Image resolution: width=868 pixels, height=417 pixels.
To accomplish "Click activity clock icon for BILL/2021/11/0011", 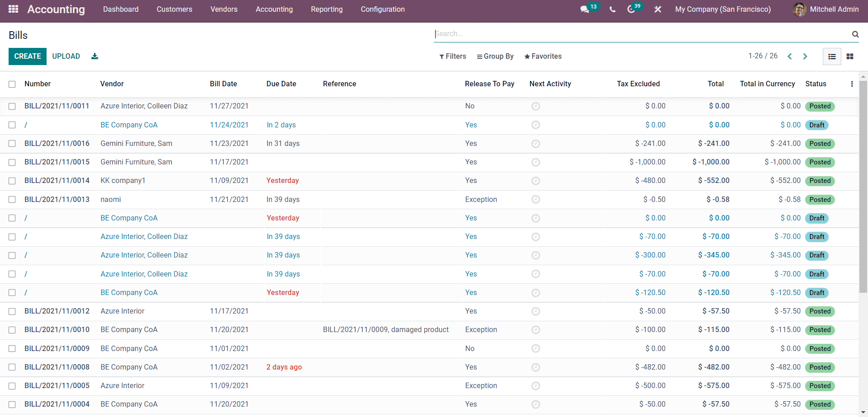I will coord(536,106).
